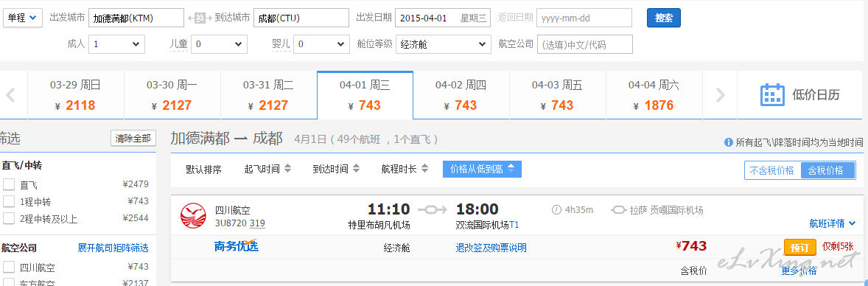Viewport: 868px width, 286px height.
Task: Click the 仅剩5张 remaining tickets text
Action: point(838,247)
